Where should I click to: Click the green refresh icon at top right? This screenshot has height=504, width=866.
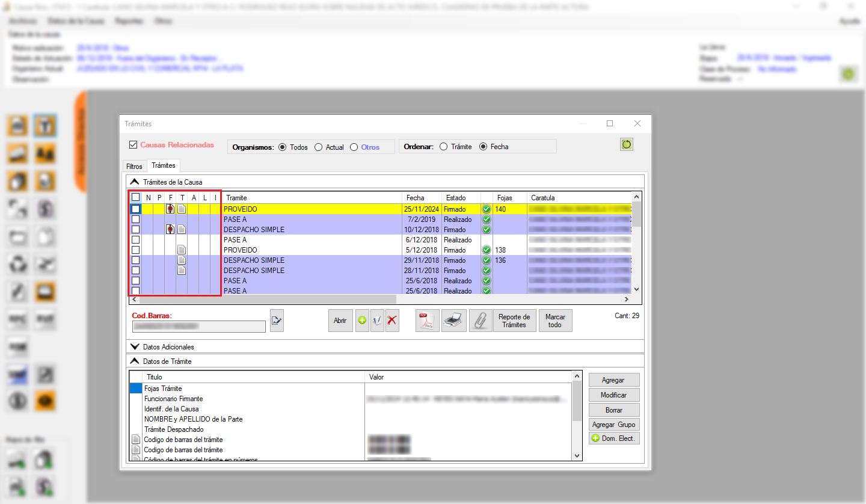pos(627,144)
